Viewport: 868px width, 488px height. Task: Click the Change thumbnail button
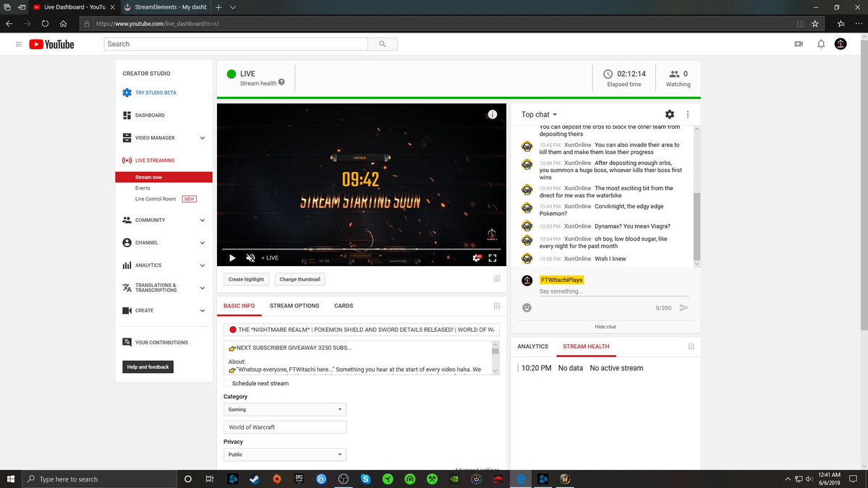point(299,279)
